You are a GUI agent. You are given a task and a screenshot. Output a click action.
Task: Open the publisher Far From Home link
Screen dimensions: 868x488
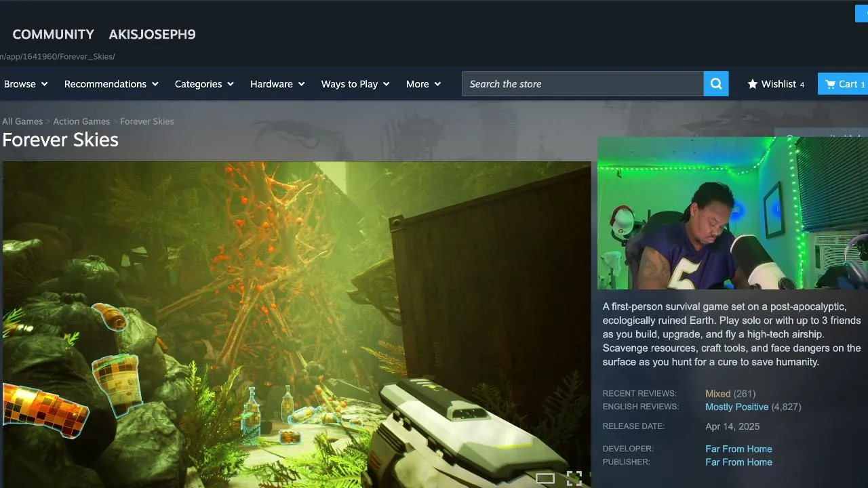[738, 462]
